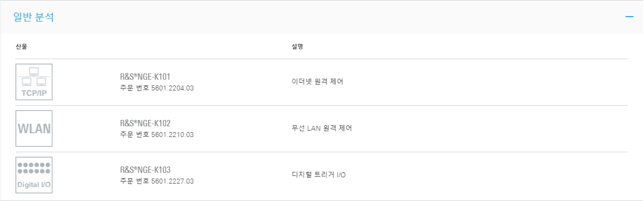Collapse the 일반 분석 section with minus icon

[x=630, y=17]
